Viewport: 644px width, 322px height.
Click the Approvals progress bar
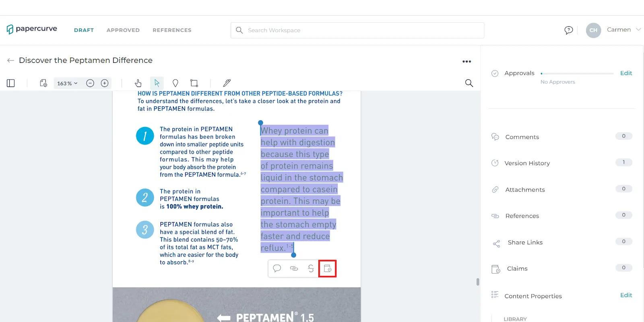pyautogui.click(x=577, y=73)
